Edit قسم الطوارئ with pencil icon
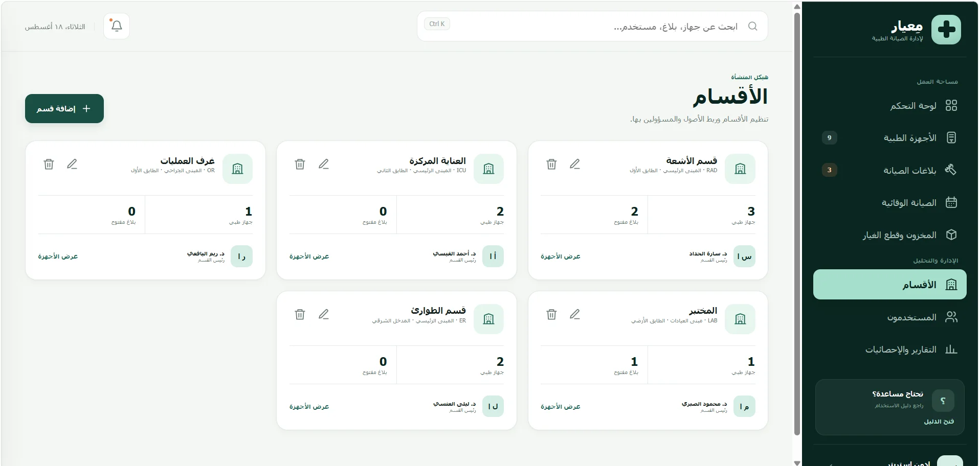This screenshot has height=466, width=980. click(x=324, y=314)
